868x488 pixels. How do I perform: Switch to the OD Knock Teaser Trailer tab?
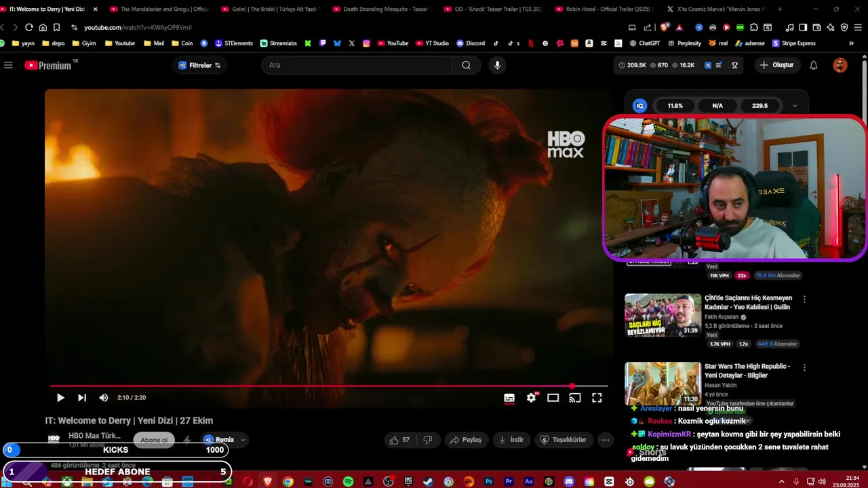click(x=493, y=9)
